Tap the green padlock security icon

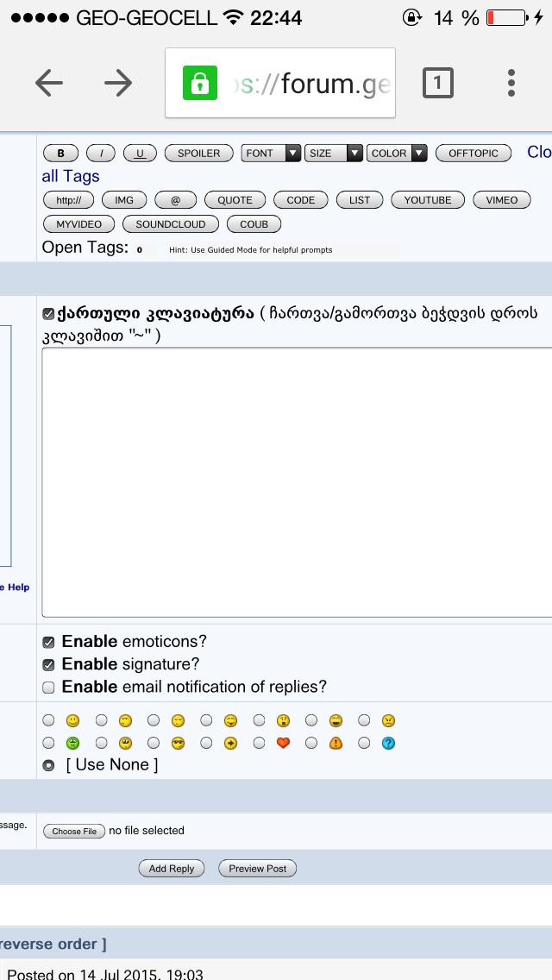pyautogui.click(x=200, y=83)
